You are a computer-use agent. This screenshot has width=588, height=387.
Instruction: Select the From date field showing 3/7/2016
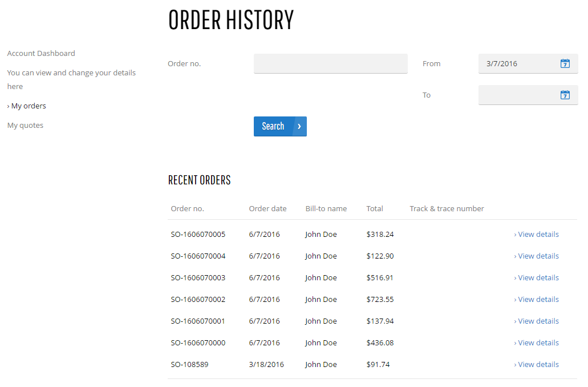pos(528,63)
